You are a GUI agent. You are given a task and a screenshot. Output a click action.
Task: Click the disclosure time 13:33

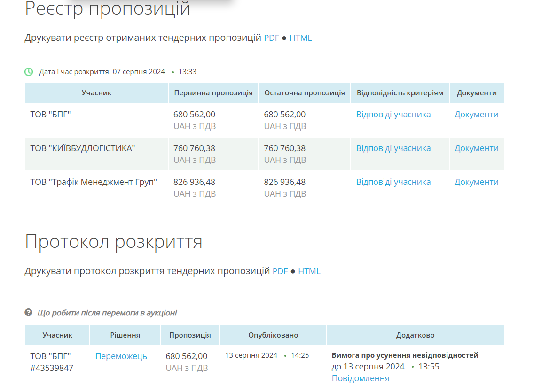(187, 72)
